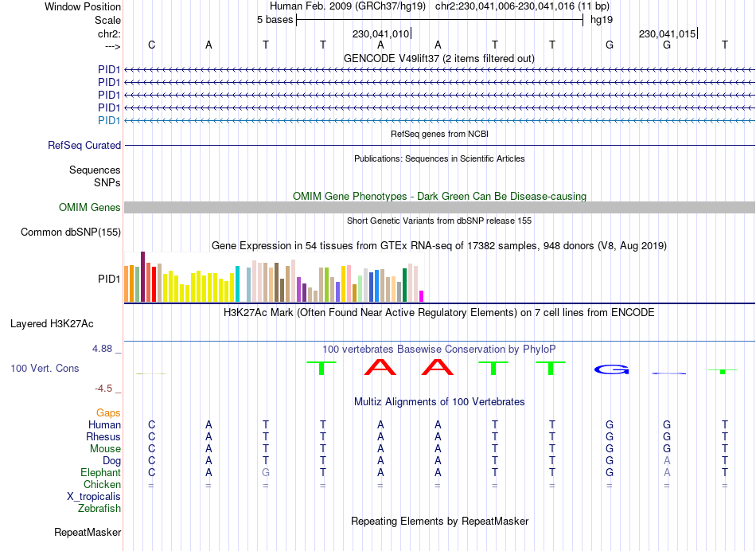Image resolution: width=756 pixels, height=551 pixels.
Task: Open the 'RefSeq genes from NCBI' track title
Action: pos(439,134)
